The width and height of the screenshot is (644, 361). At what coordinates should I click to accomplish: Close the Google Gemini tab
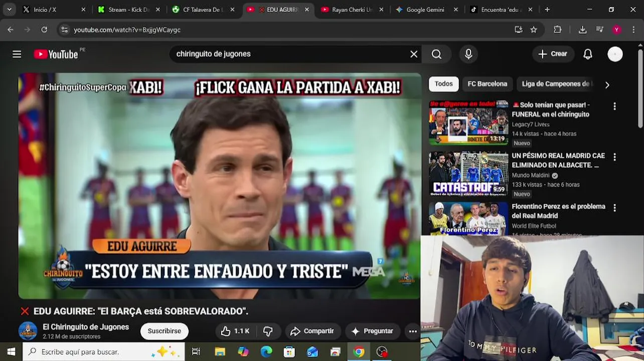pyautogui.click(x=456, y=10)
